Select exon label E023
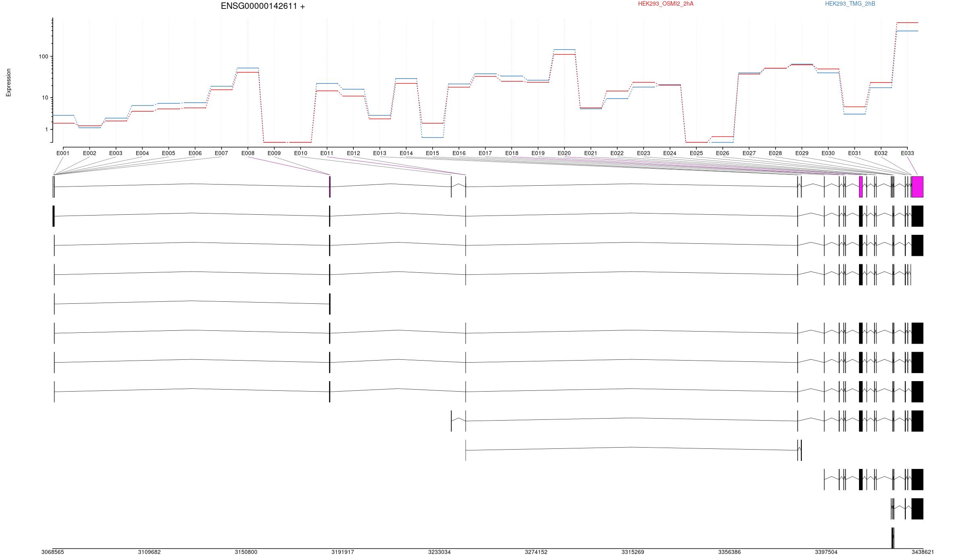967x560 pixels. pos(643,153)
